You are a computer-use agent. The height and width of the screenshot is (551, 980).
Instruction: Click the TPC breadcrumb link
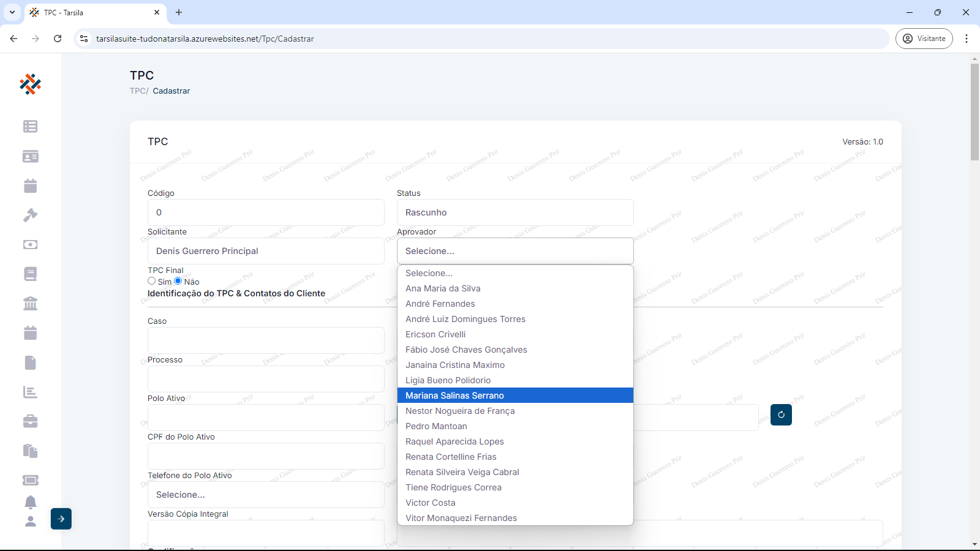(x=138, y=91)
